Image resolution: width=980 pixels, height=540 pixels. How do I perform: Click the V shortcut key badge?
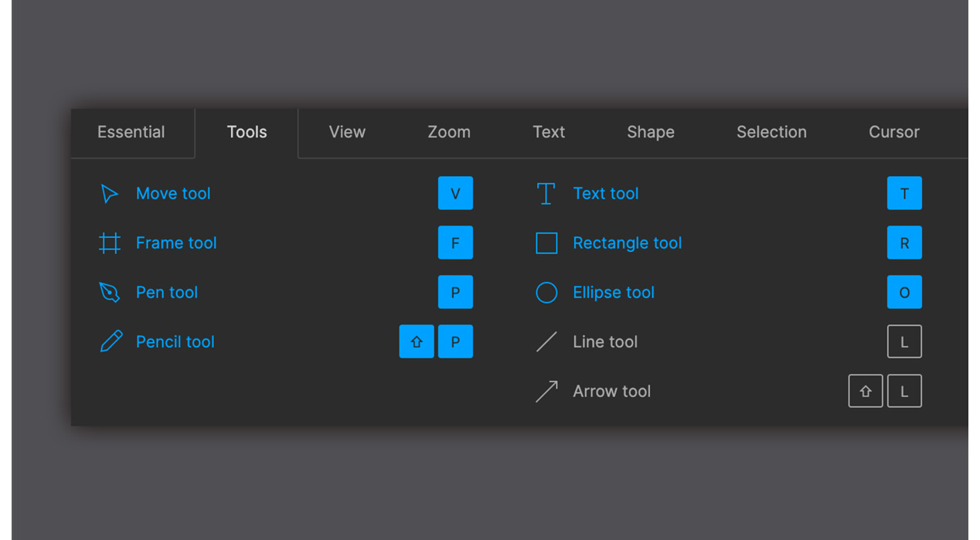[x=455, y=193]
